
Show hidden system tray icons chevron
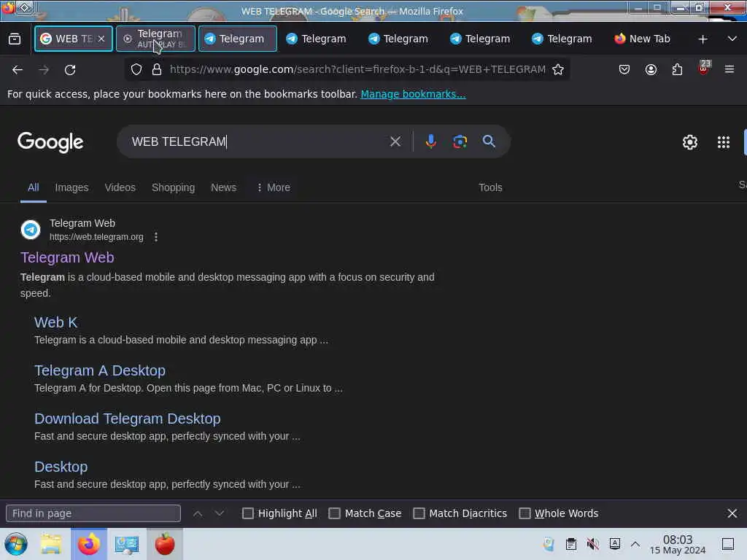635,544
